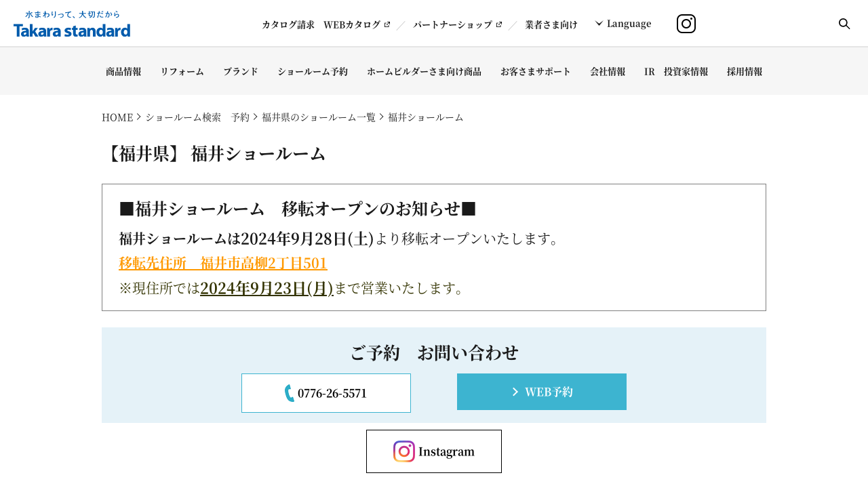Image resolution: width=868 pixels, height=488 pixels.
Task: Open the パートナーショップ external link
Action: [457, 24]
